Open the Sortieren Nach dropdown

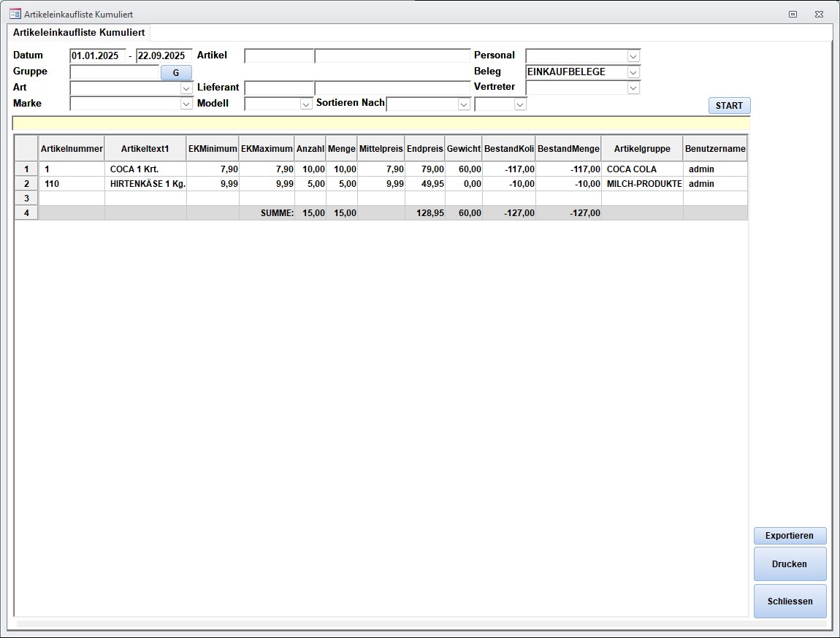tap(464, 104)
